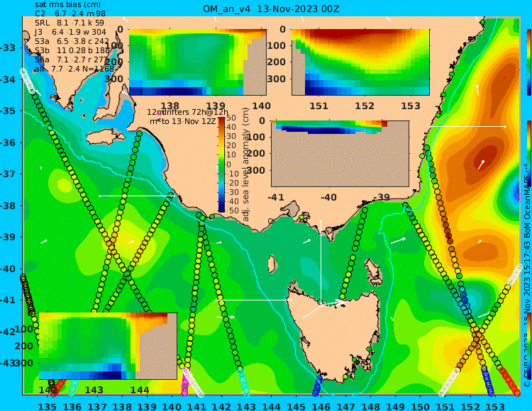Click the '-33' latitude label
The width and height of the screenshot is (532, 411).
(8, 47)
